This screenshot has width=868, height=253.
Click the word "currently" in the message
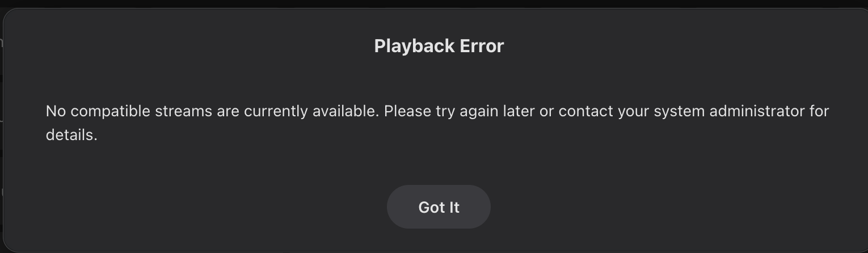[x=276, y=111]
